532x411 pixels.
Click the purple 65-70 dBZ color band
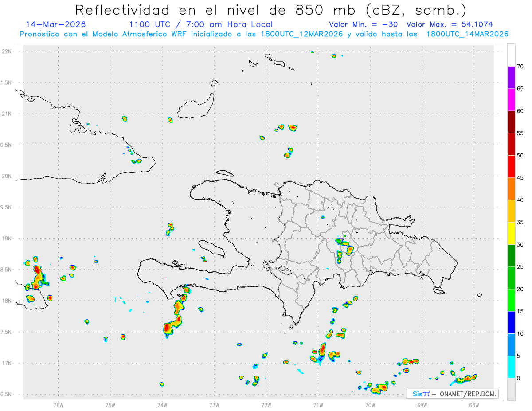click(x=511, y=78)
